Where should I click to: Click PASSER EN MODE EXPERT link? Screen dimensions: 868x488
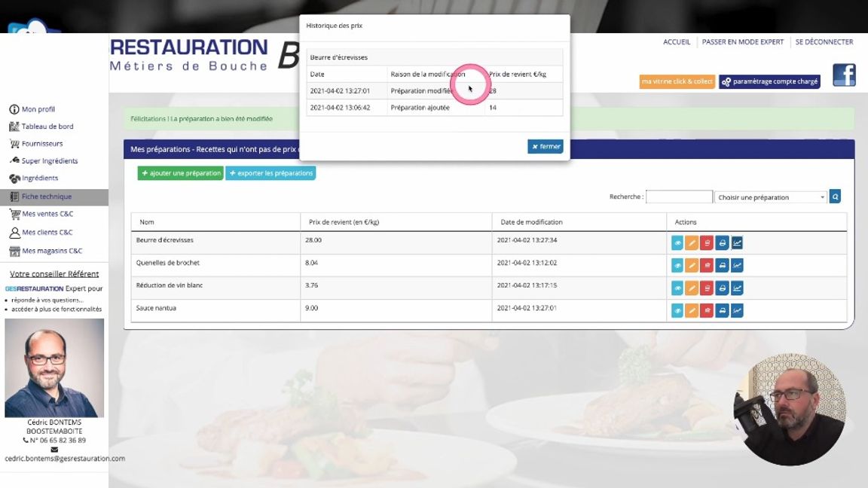pyautogui.click(x=743, y=42)
